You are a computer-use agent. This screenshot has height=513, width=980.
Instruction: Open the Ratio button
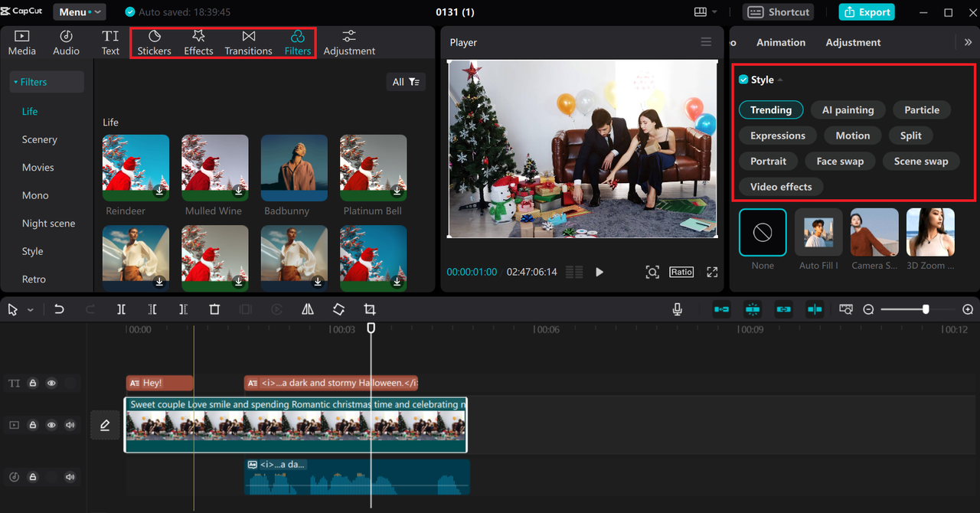681,272
